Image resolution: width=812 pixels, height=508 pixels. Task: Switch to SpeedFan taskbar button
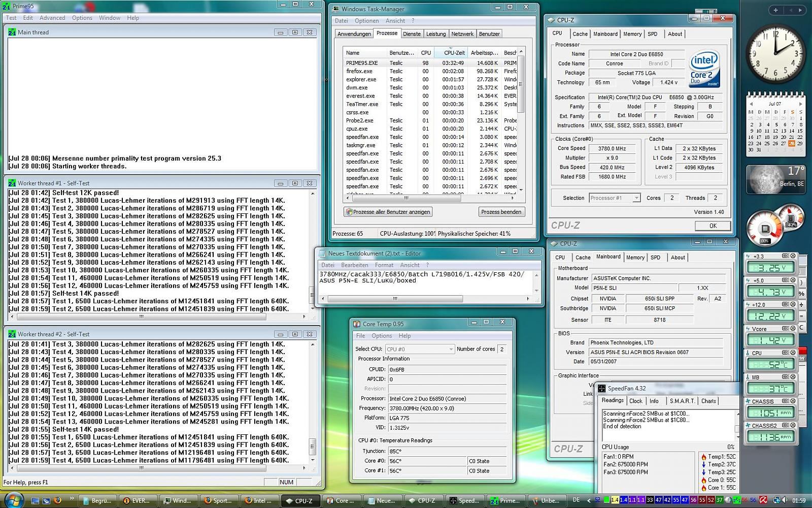point(464,500)
